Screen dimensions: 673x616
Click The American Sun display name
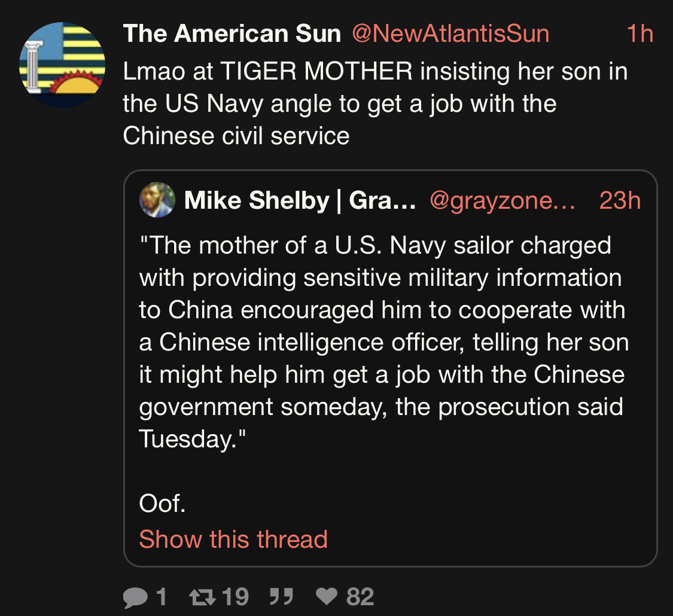(232, 33)
